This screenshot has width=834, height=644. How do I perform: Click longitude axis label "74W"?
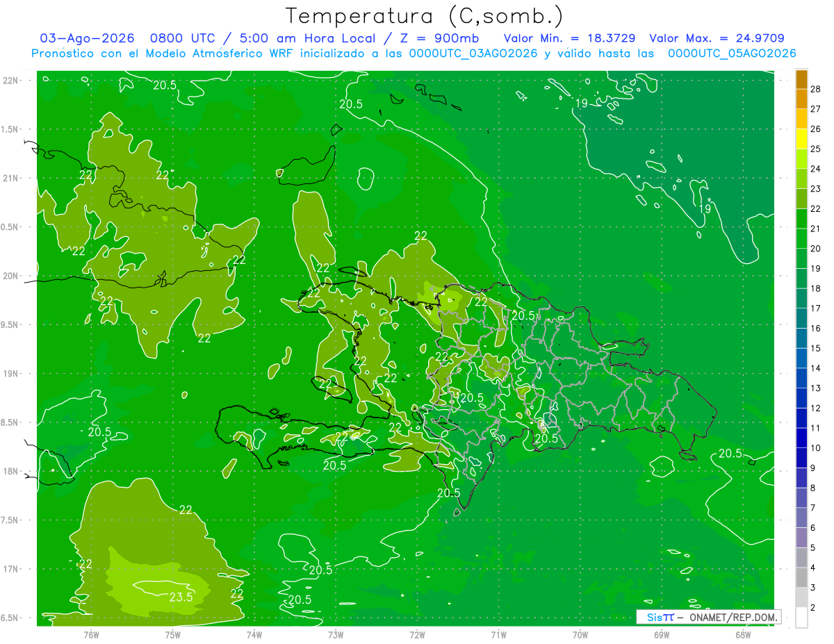coord(254,634)
